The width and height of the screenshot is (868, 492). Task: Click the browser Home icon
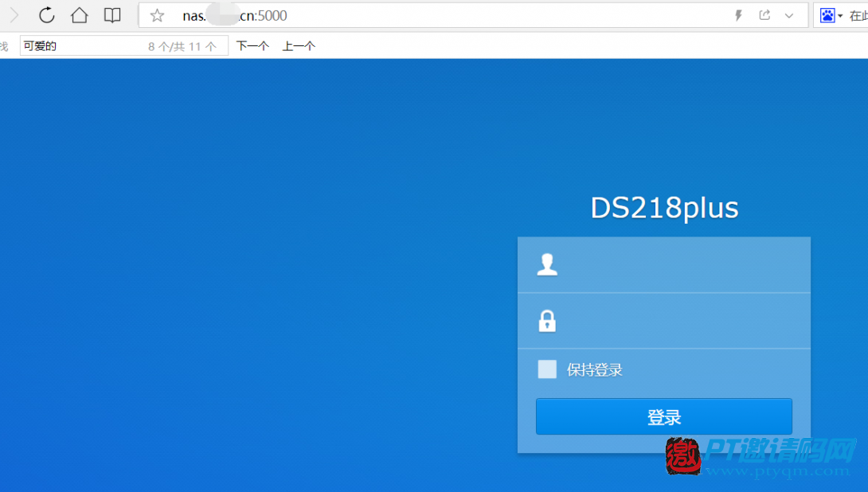(79, 15)
